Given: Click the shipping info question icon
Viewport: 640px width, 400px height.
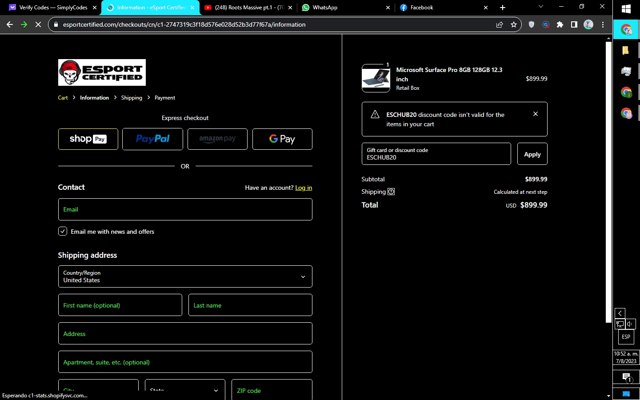Looking at the screenshot, I should point(391,191).
